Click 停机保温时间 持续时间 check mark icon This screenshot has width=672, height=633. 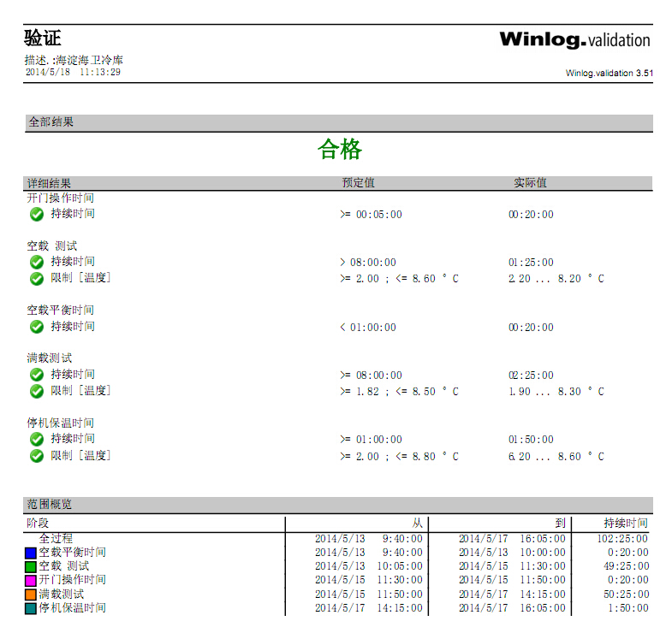(x=37, y=439)
